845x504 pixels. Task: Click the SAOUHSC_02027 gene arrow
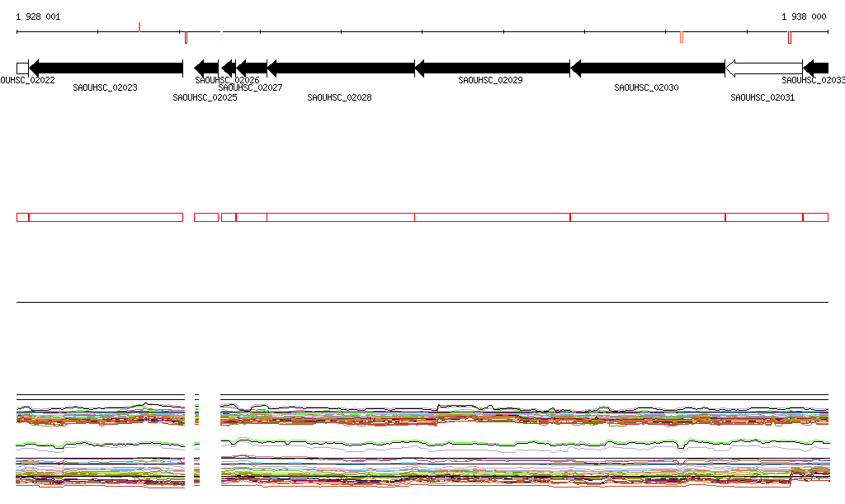[x=252, y=68]
